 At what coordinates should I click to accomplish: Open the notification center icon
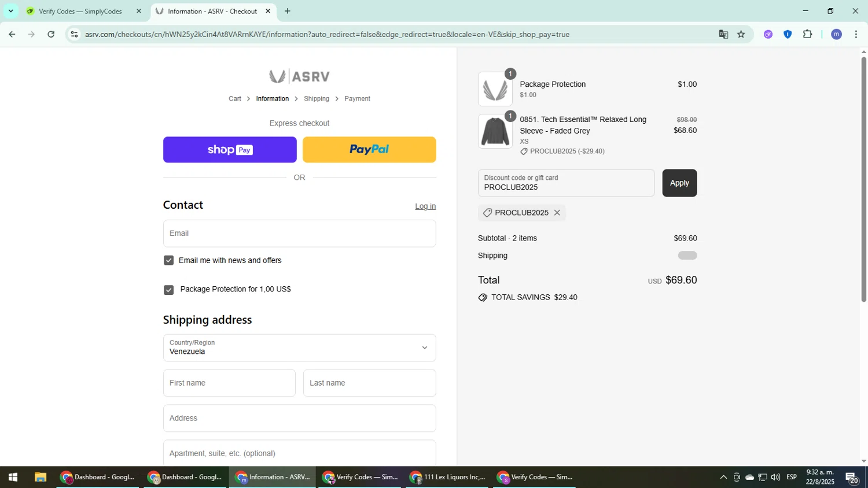pos(852,478)
